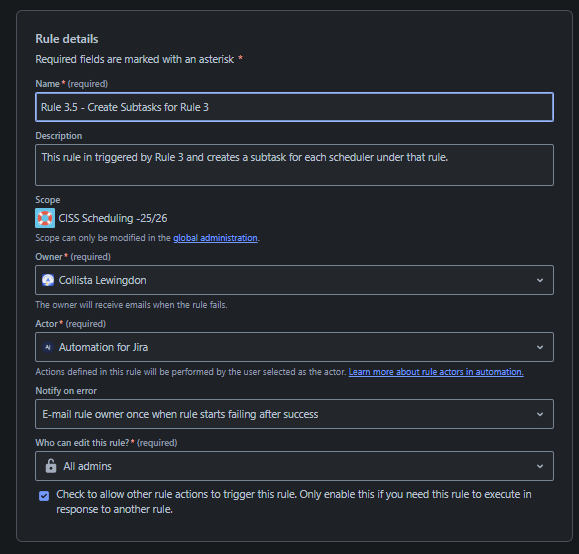Open the Owner dropdown showing Collista Lewingdon

pos(294,280)
